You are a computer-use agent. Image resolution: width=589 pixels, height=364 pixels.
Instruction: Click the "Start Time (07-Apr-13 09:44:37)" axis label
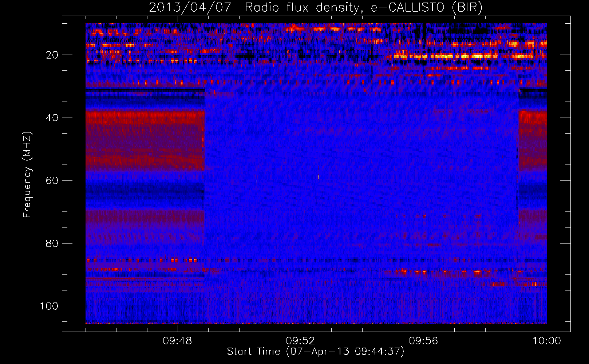[x=316, y=352]
